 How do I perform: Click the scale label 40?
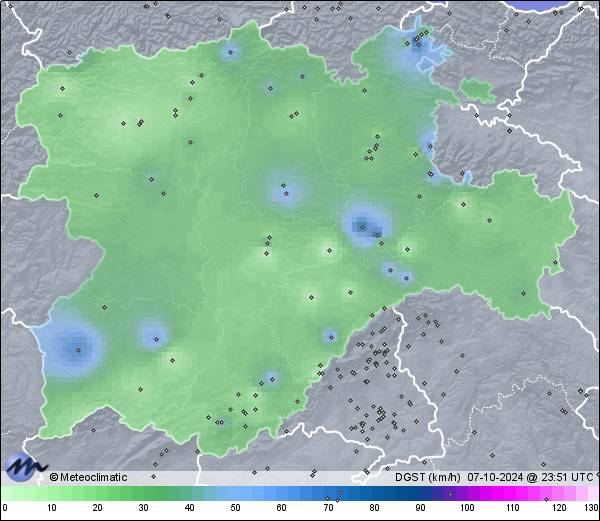[189, 508]
